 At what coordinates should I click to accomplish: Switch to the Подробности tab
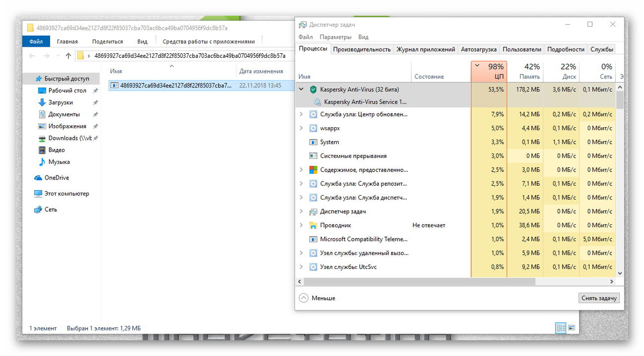coord(566,49)
